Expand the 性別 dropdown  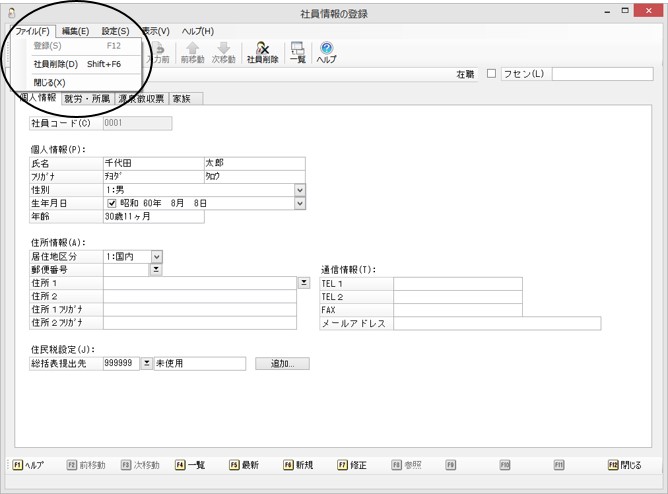tap(300, 190)
